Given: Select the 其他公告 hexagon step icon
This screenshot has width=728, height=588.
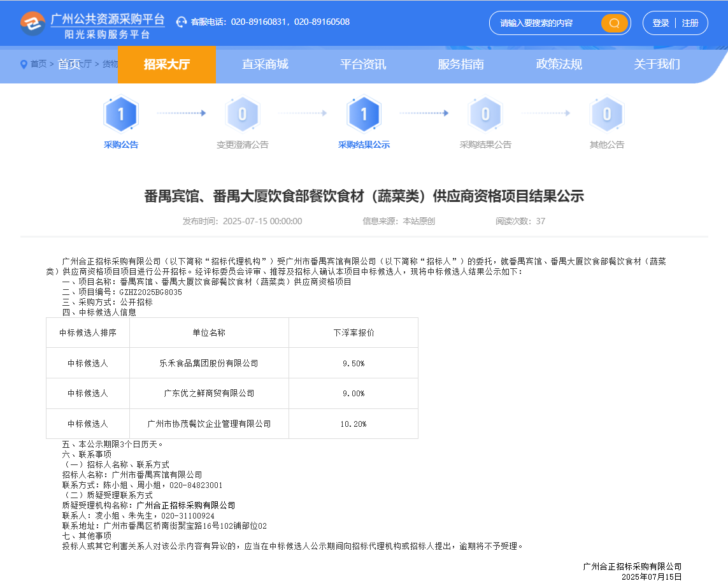Looking at the screenshot, I should (607, 115).
